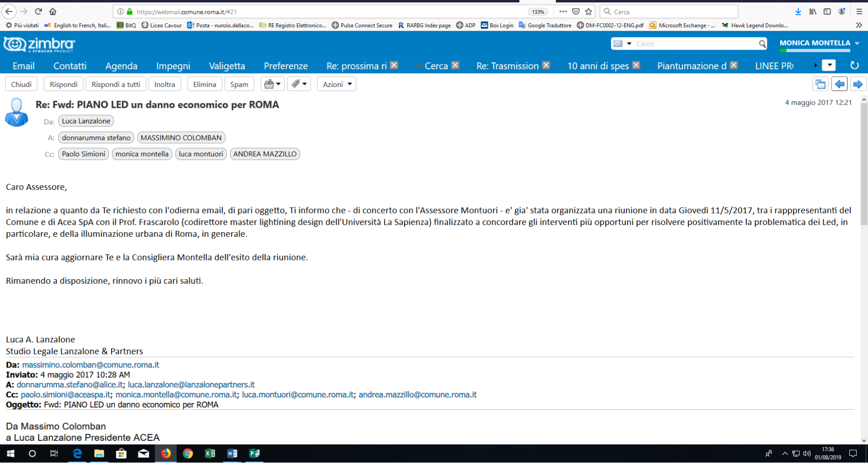
Task: Open the Preferenze tab
Action: point(286,66)
